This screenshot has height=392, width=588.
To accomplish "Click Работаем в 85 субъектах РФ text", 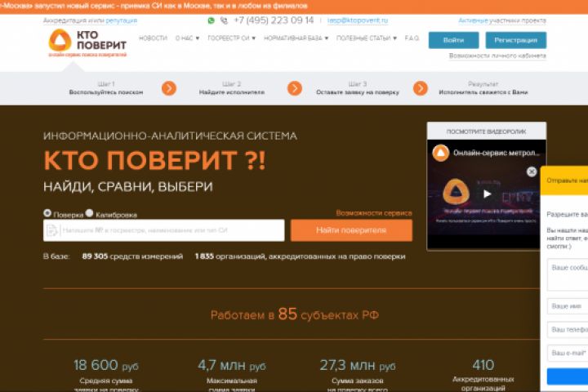I will click(x=294, y=314).
